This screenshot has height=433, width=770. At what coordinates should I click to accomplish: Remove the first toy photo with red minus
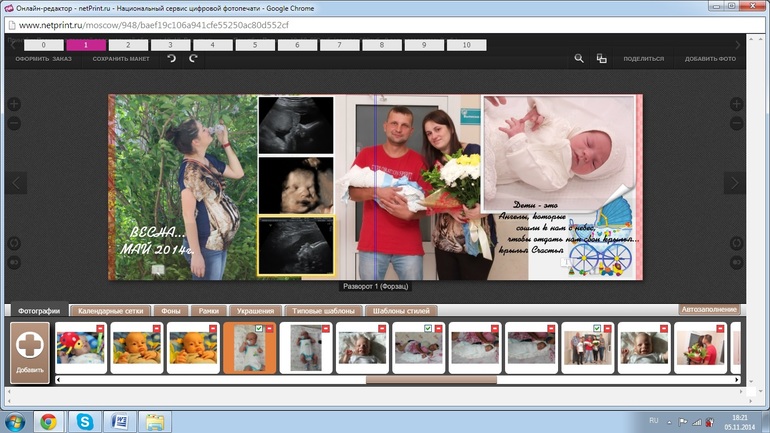[x=100, y=328]
